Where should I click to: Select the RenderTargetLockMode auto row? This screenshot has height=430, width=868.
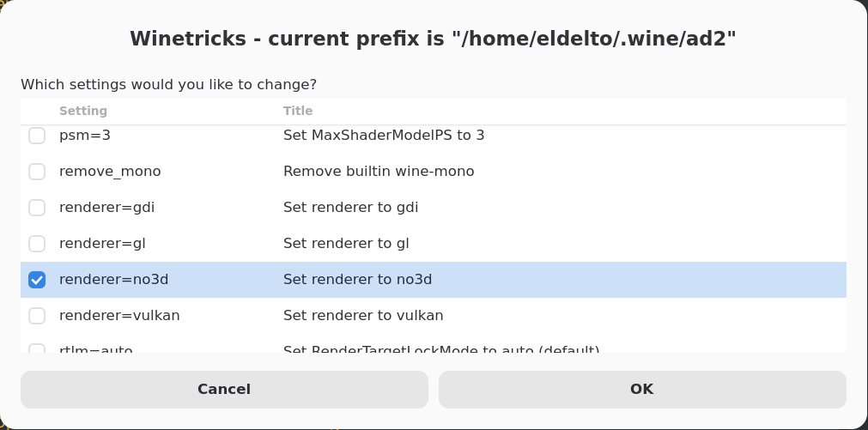point(441,348)
